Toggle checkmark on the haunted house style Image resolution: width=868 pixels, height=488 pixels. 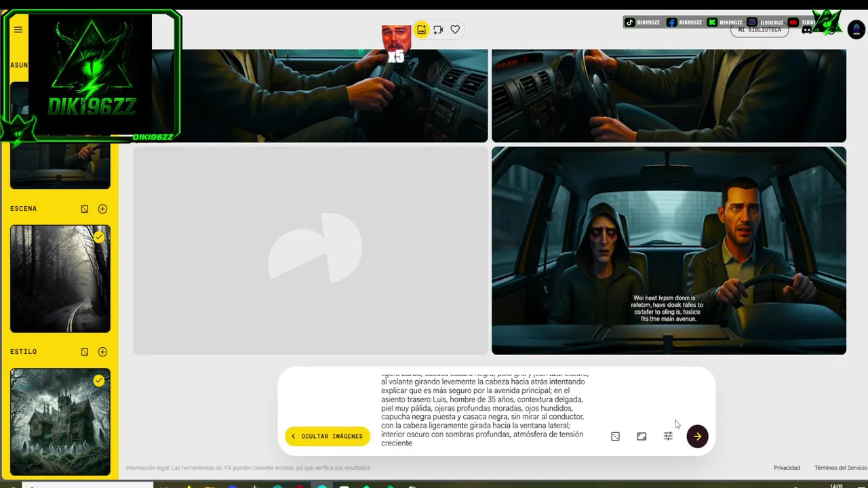(x=99, y=380)
